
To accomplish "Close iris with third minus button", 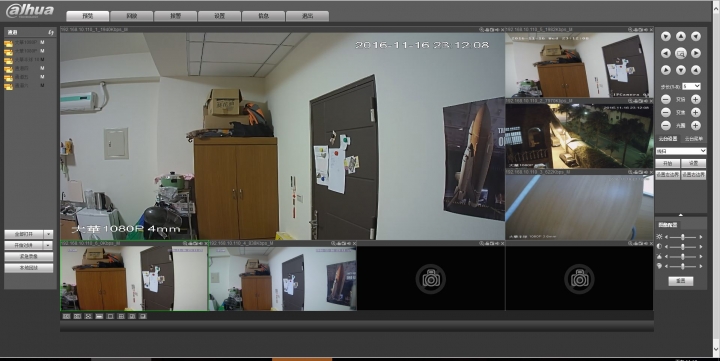I will tap(665, 125).
